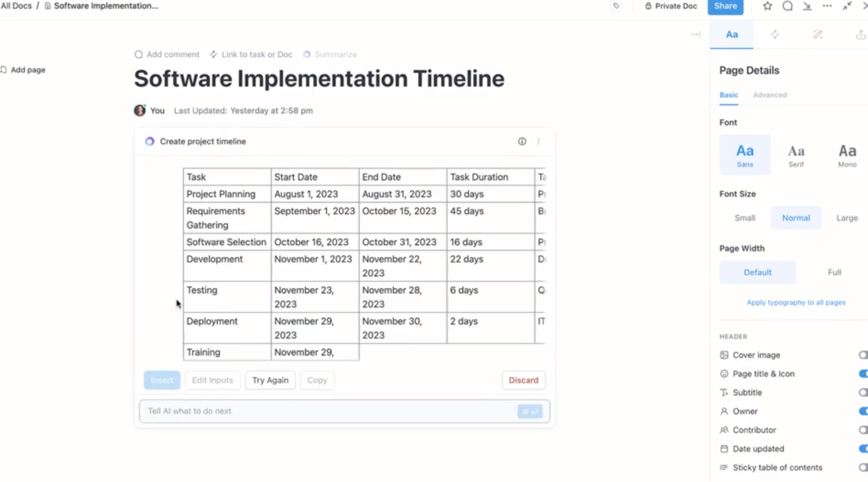The image size is (868, 482).
Task: Select the Serif font option
Action: [796, 155]
